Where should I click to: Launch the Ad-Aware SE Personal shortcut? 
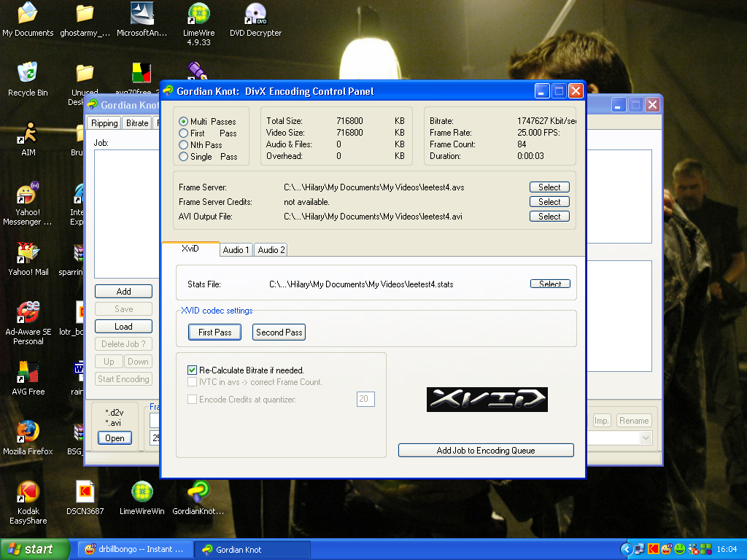pos(28,313)
